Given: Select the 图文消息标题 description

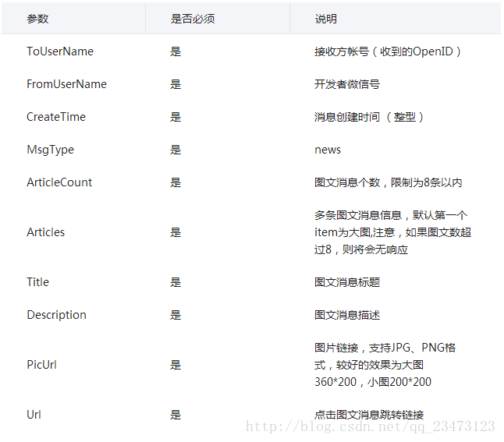Looking at the screenshot, I should pyautogui.click(x=347, y=282).
